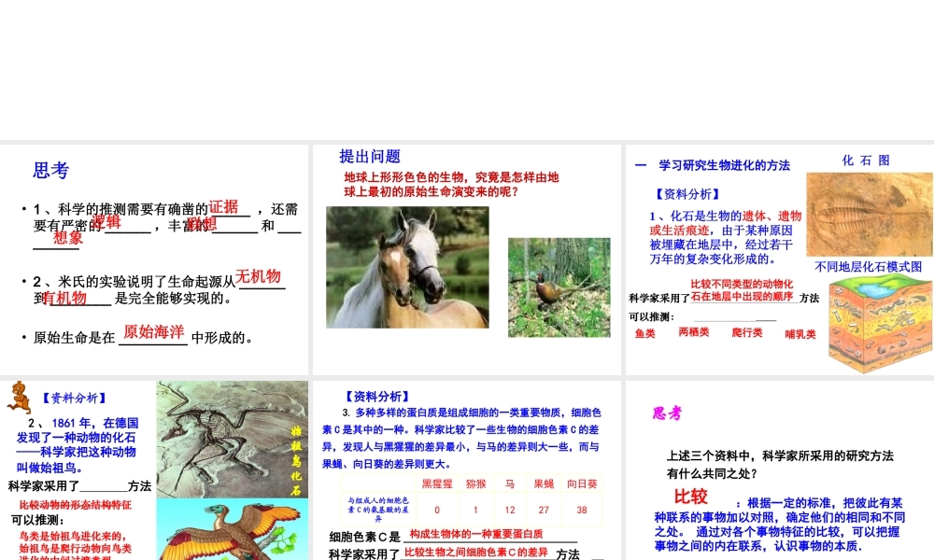The image size is (934, 560).
Task: Click the table value '12'
Action: click(509, 510)
